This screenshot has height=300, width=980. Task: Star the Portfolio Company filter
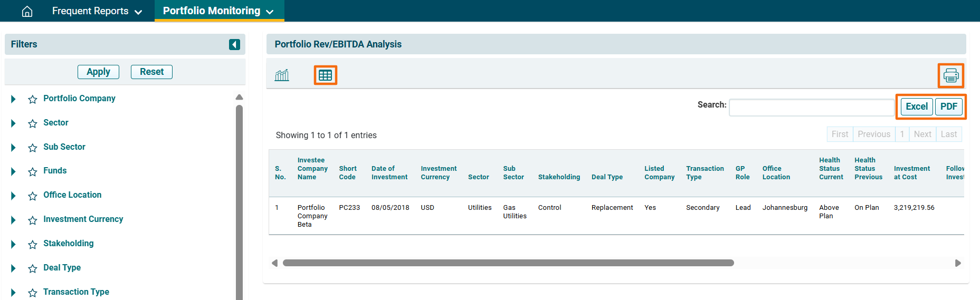click(x=33, y=99)
